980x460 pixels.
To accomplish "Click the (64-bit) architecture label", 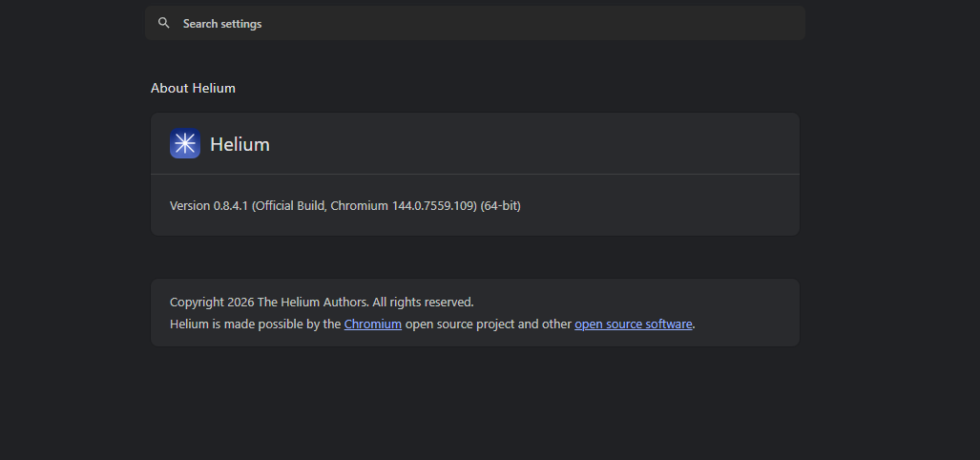I will point(501,205).
